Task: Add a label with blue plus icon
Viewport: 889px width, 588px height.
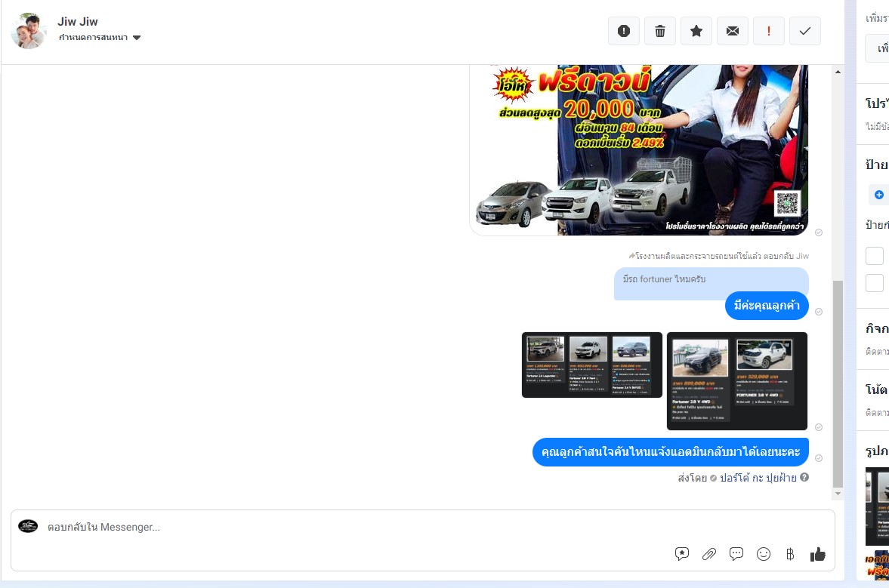Action: point(878,195)
